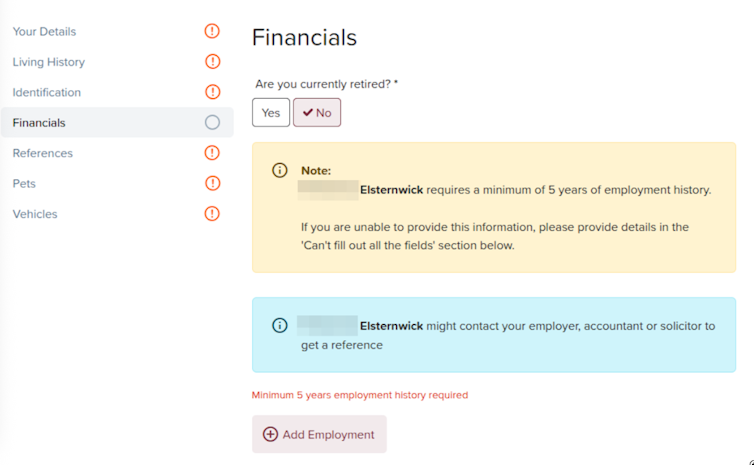Click alert icon next to Identification
Image resolution: width=754 pixels, height=465 pixels.
(212, 92)
